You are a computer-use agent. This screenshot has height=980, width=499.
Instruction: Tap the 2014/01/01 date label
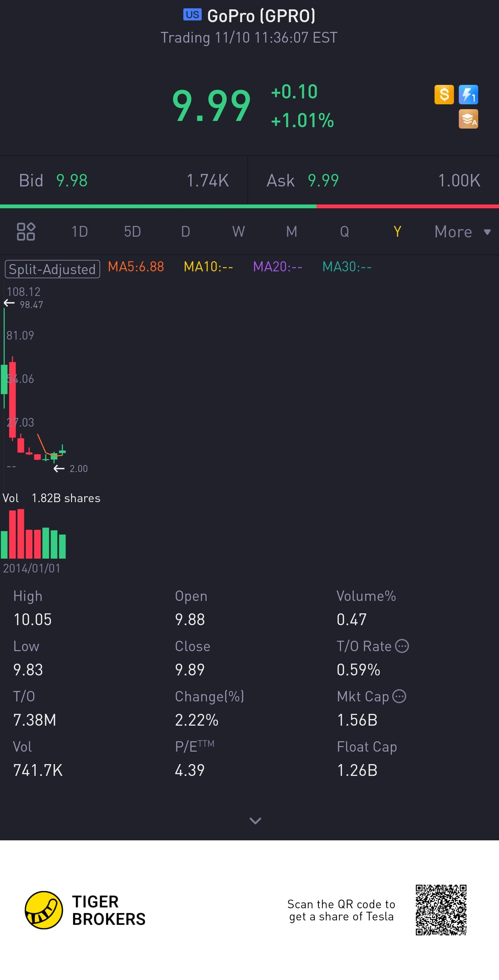click(32, 568)
